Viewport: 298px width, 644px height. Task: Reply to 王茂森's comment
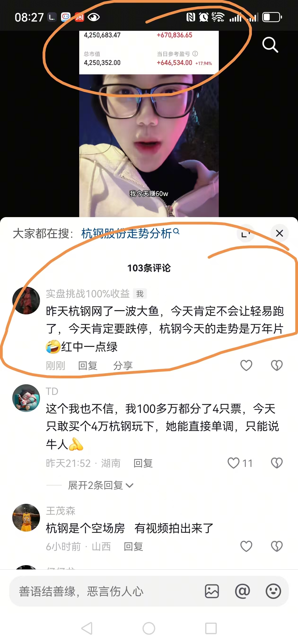133,547
